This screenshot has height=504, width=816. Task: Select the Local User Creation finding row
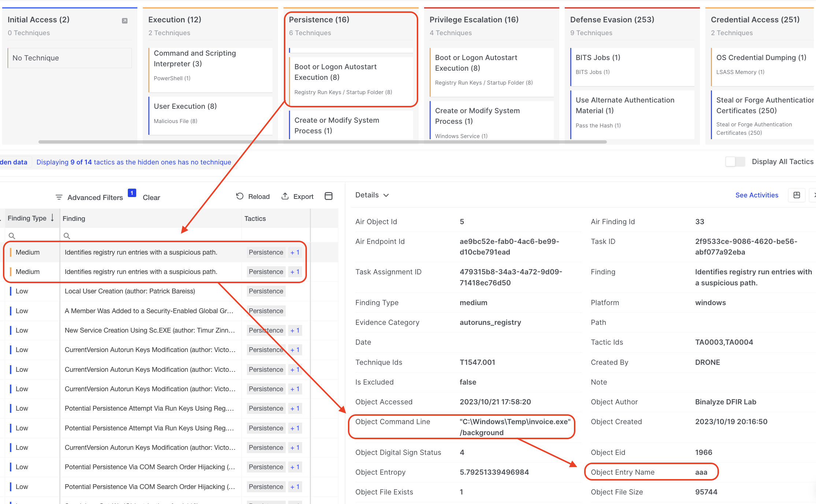pos(130,291)
